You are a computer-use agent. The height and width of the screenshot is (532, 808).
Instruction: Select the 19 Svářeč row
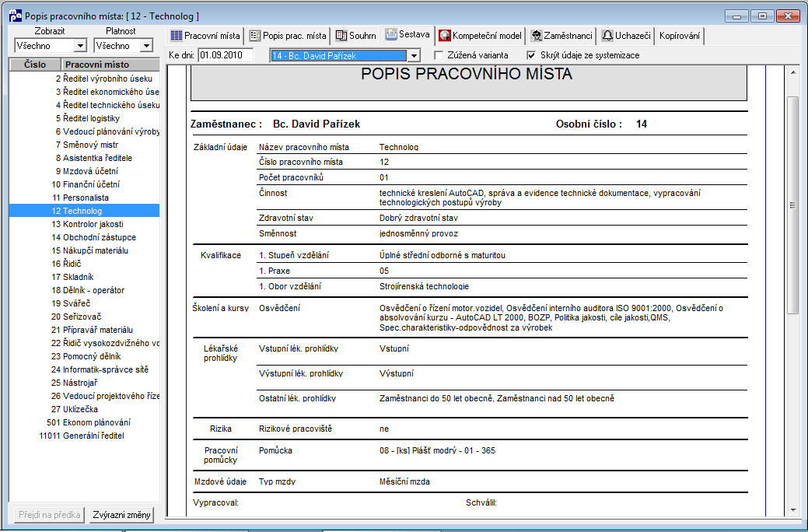(x=85, y=303)
